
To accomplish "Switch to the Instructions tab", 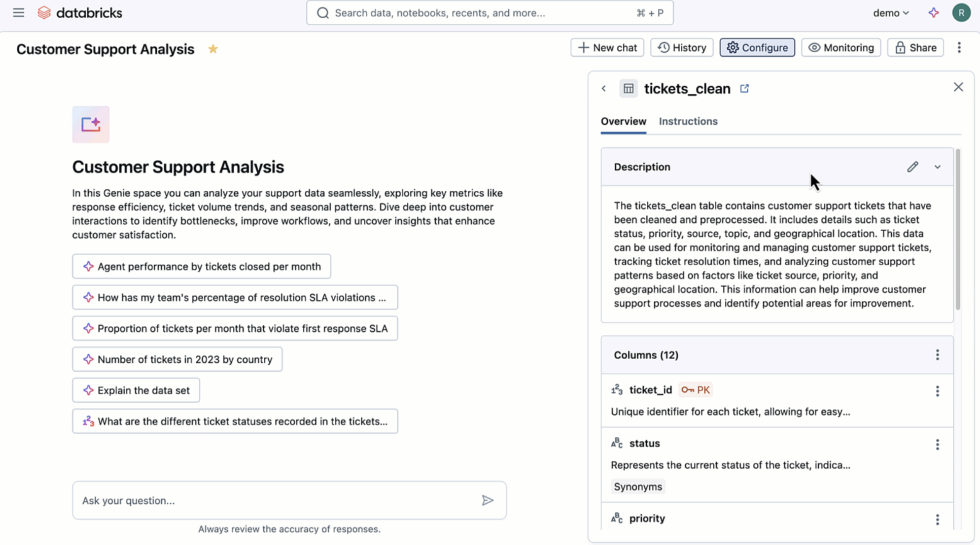I will click(688, 121).
